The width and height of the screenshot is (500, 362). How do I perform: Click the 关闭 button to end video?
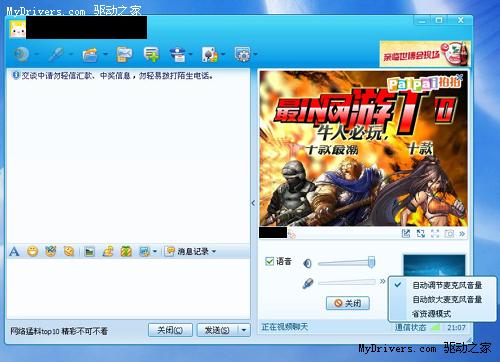click(348, 303)
